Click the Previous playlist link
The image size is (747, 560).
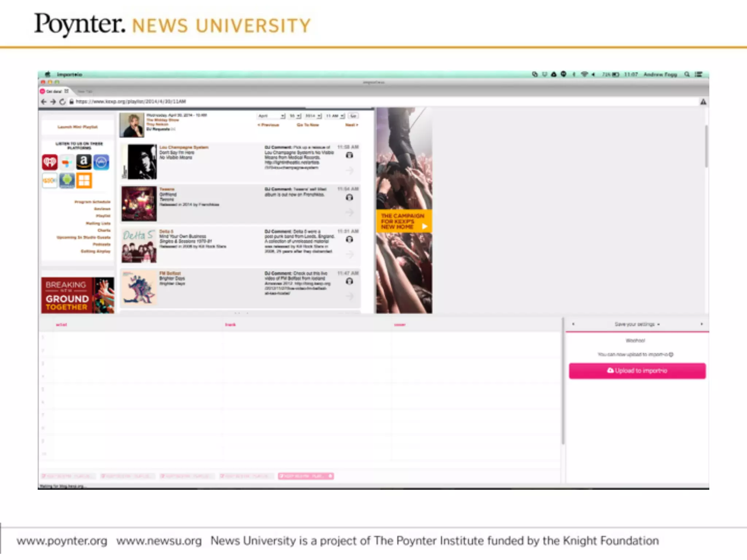click(268, 125)
